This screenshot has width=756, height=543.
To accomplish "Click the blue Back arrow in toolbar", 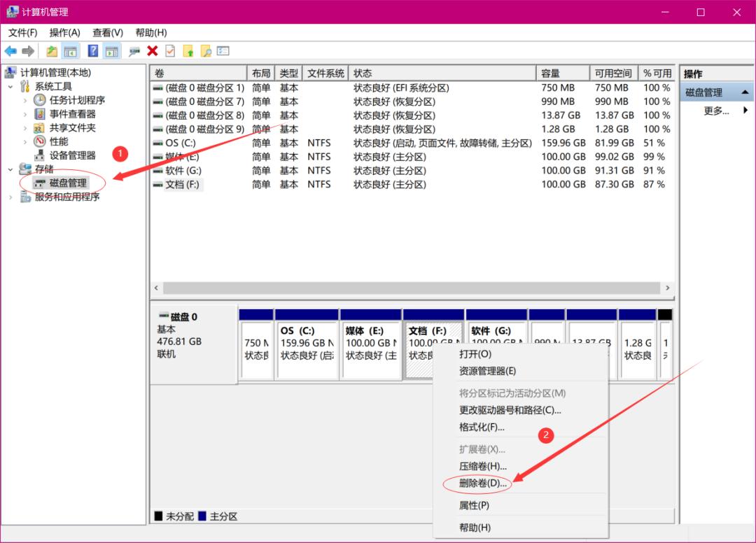I will (10, 51).
